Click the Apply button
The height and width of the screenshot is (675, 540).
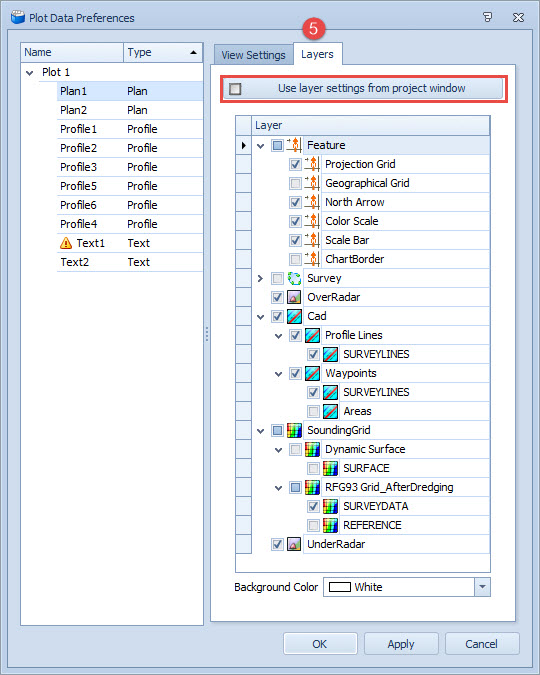(401, 644)
